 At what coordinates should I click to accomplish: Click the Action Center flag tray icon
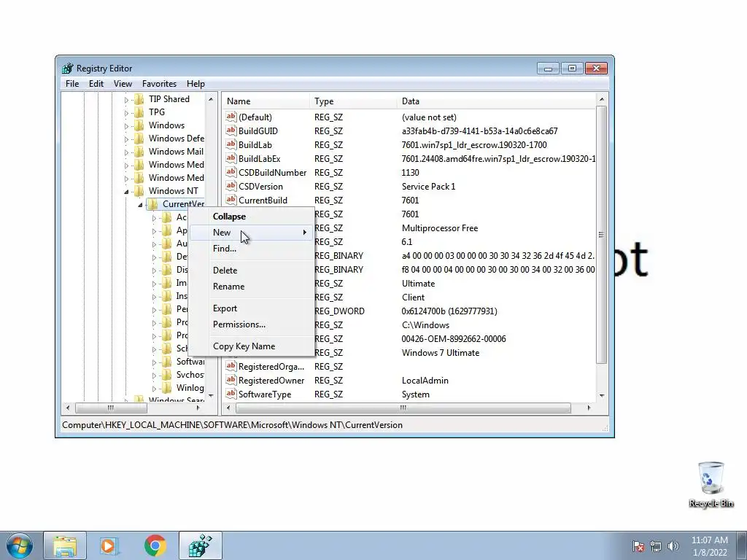click(638, 546)
